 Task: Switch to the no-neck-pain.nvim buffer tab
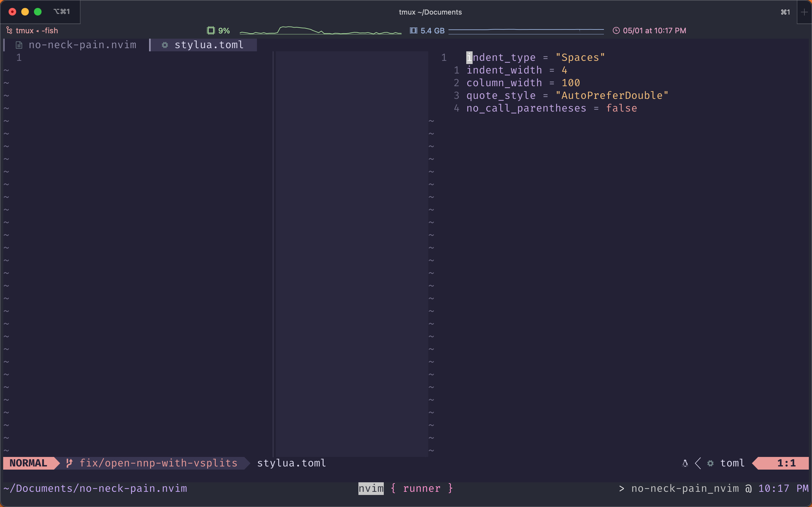tap(82, 45)
